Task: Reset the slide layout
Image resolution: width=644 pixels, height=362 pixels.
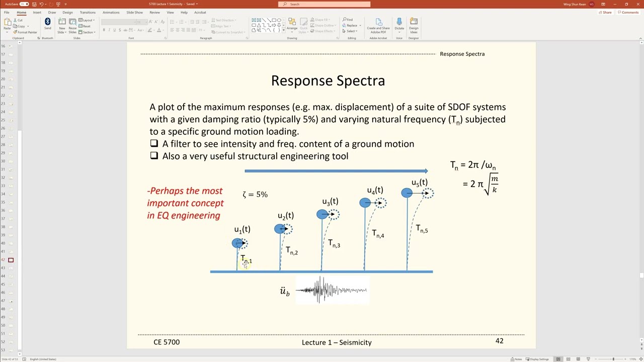Action: coord(85,26)
